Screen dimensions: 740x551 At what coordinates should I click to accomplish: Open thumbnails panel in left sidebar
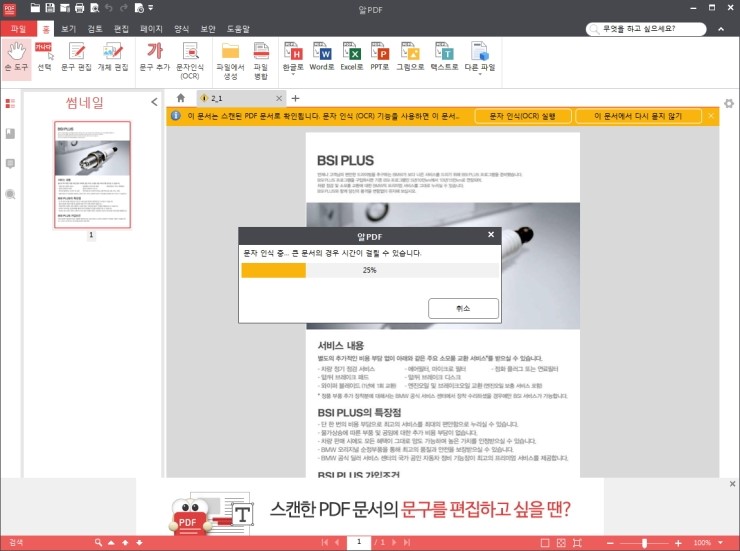pyautogui.click(x=10, y=103)
